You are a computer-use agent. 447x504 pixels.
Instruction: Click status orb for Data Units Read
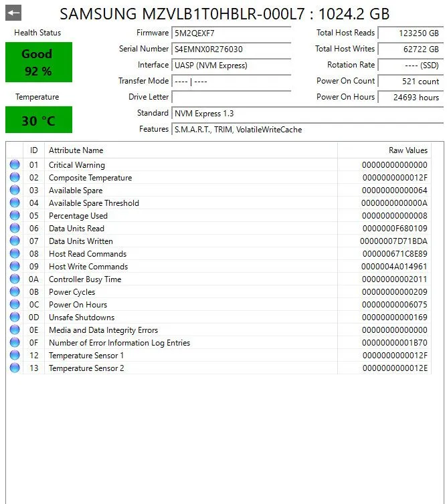(15, 228)
